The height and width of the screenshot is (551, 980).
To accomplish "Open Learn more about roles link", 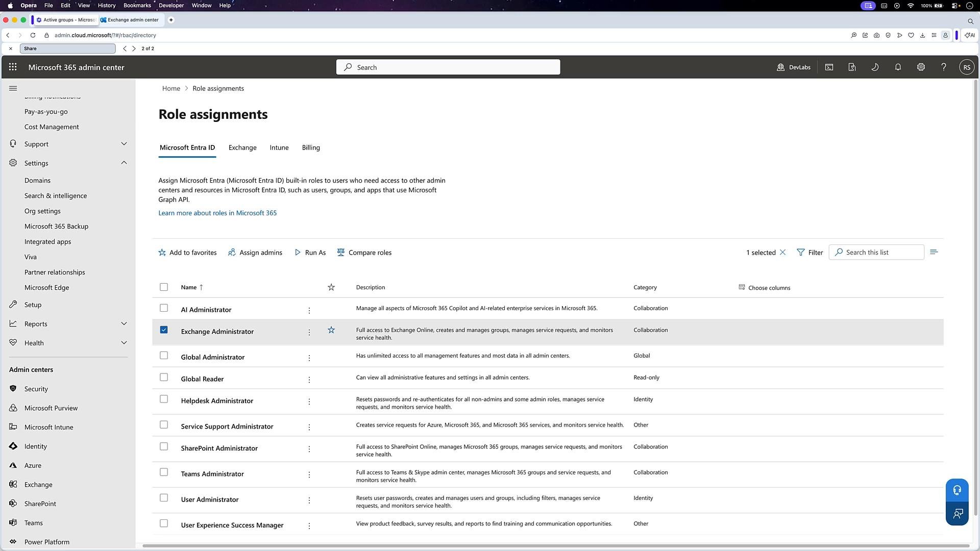I will [217, 213].
